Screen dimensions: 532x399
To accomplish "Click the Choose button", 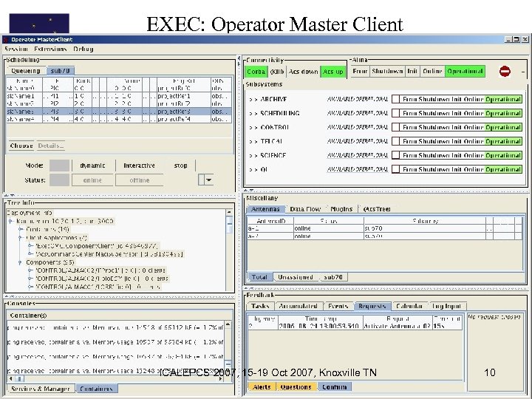I will click(21, 146).
